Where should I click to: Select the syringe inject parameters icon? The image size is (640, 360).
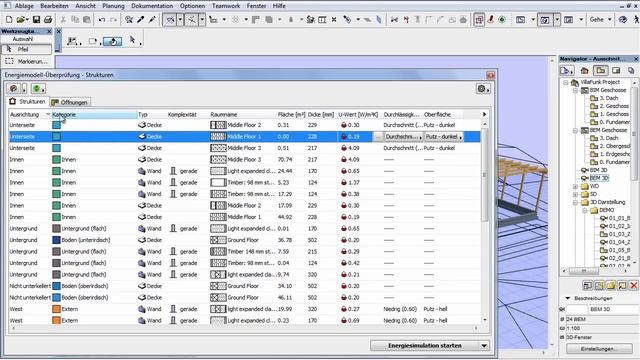point(152,19)
